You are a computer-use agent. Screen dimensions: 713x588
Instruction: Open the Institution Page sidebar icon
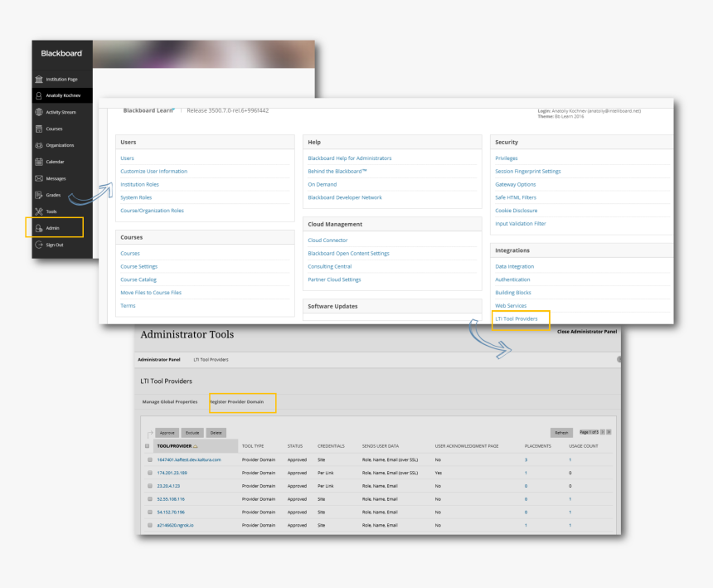39,79
